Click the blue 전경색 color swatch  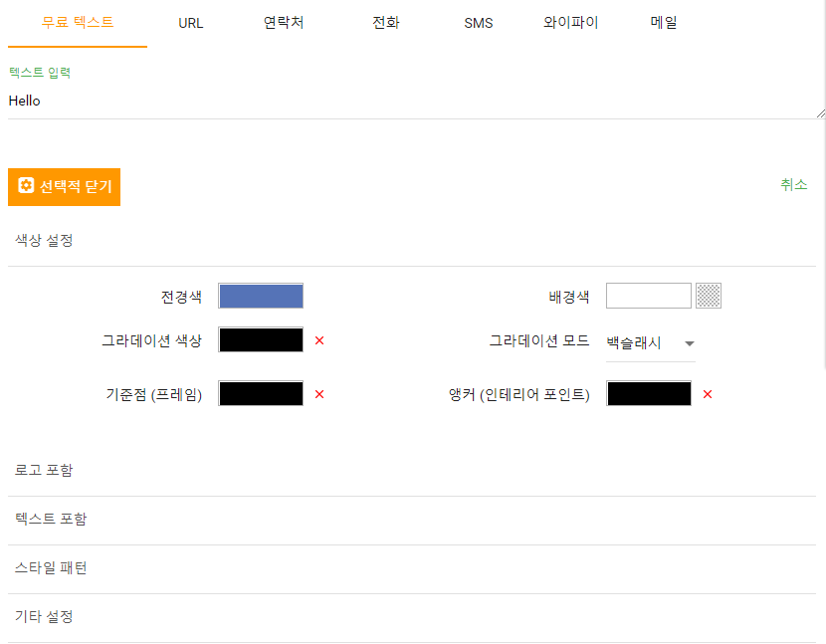pyautogui.click(x=261, y=295)
